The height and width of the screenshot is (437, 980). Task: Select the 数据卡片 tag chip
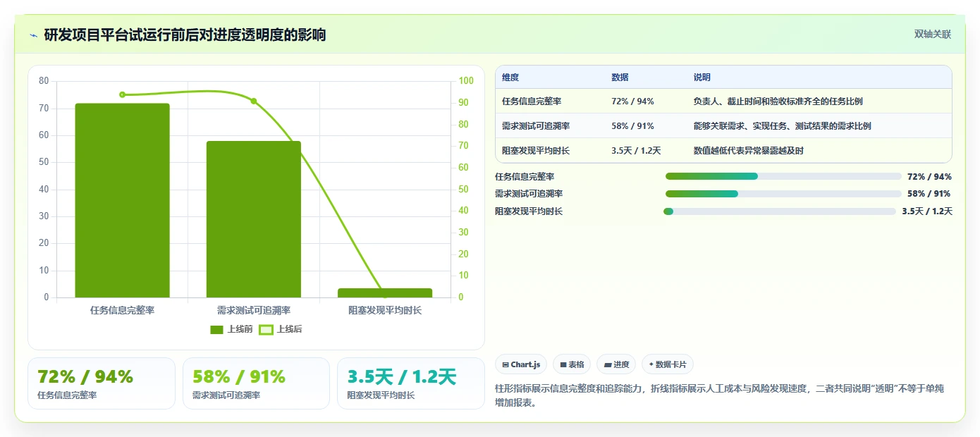coord(668,364)
